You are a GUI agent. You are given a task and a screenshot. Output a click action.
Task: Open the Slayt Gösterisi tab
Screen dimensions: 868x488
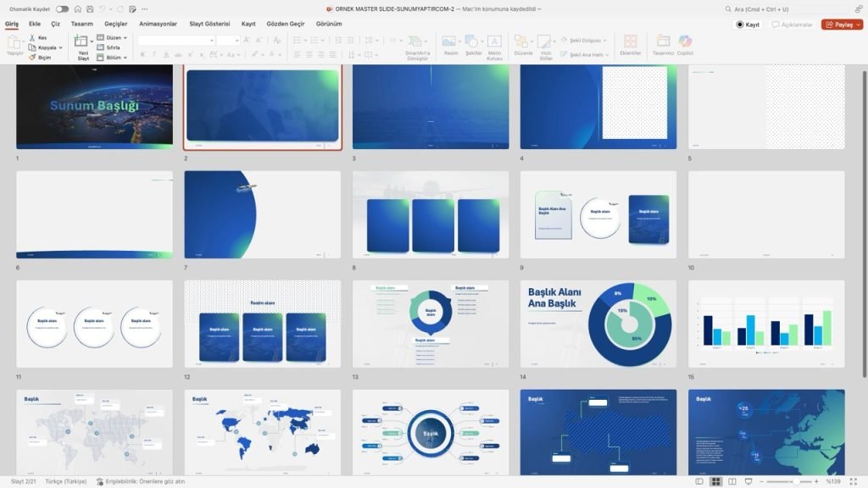coord(209,24)
